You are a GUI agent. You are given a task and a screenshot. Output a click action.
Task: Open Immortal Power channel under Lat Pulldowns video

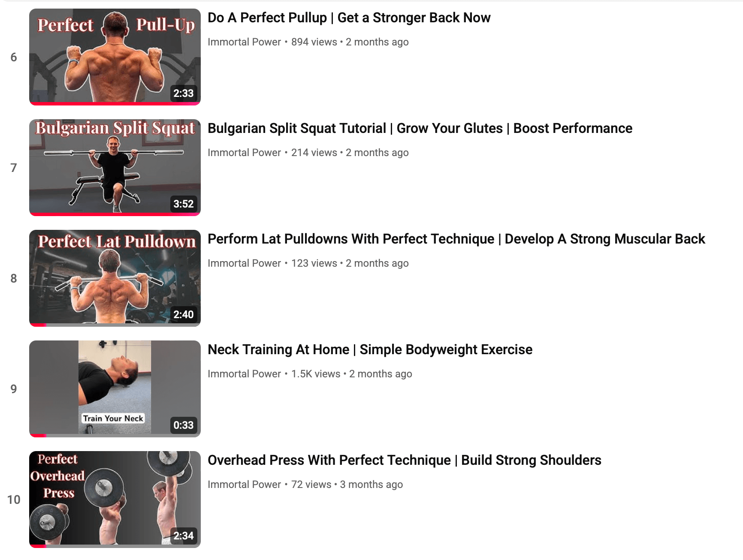(244, 263)
